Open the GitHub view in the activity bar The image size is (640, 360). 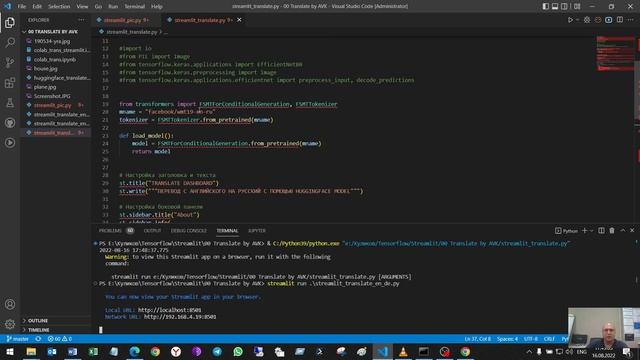pyautogui.click(x=10, y=122)
